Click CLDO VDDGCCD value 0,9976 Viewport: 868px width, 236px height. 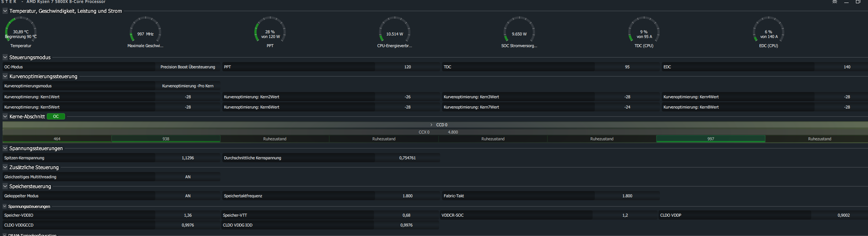coord(188,225)
